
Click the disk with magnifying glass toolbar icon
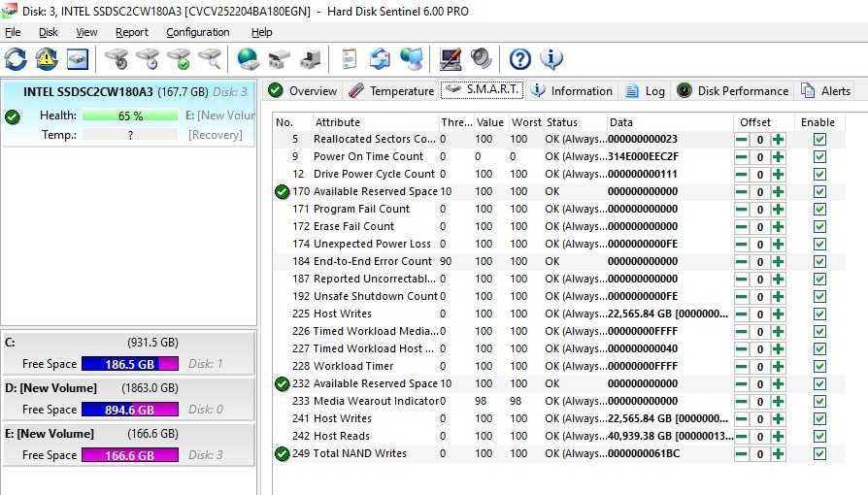(210, 58)
